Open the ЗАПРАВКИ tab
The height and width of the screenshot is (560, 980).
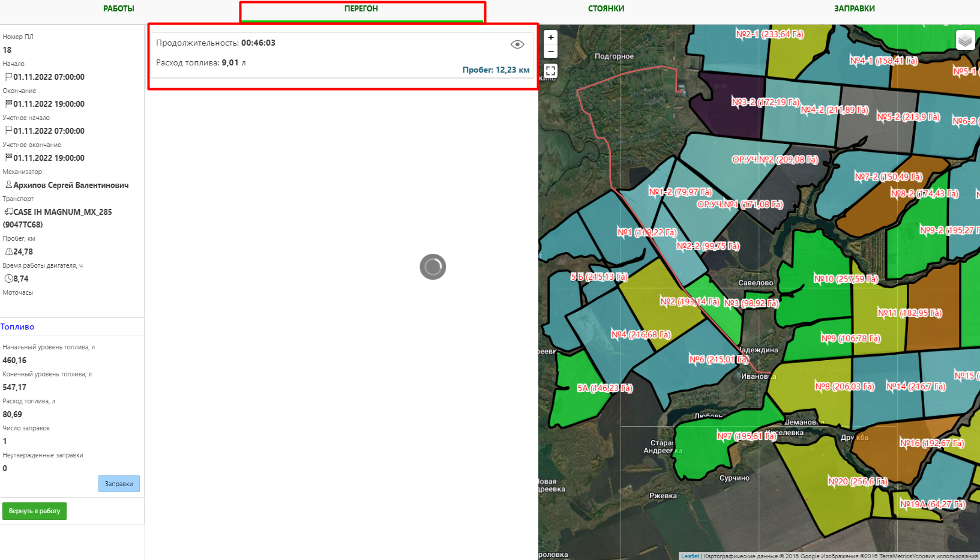[854, 9]
